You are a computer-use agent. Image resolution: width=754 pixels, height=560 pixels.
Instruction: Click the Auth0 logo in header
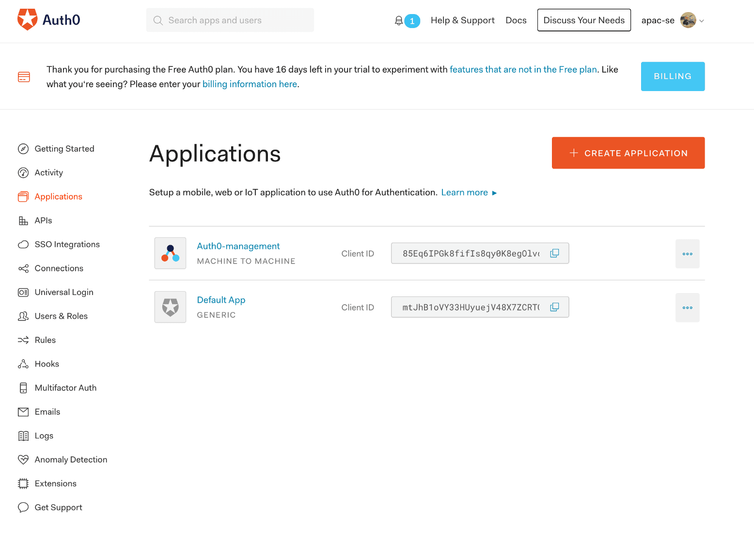(x=48, y=20)
